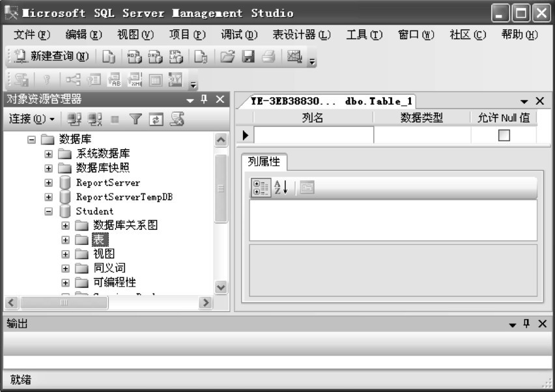Viewport: 555px width, 392px height.
Task: Open the standard toolbar options arrow
Action: coord(312,62)
